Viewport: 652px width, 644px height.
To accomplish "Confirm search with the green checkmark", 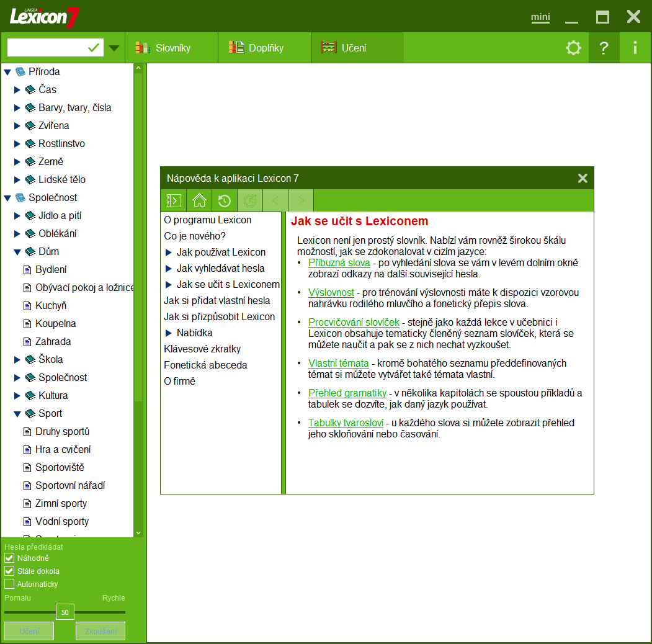I will 94,48.
